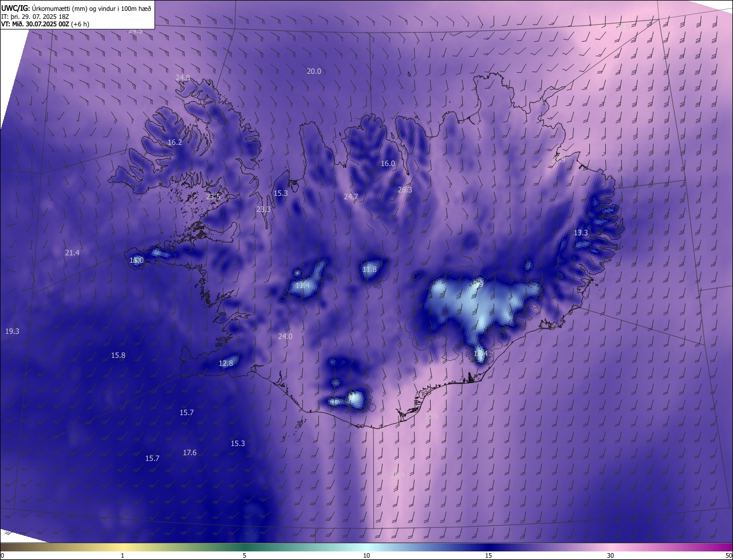Viewport: 733px width, 560px height.
Task: Click the 20.0 value north of Iceland
Action: coord(314,72)
